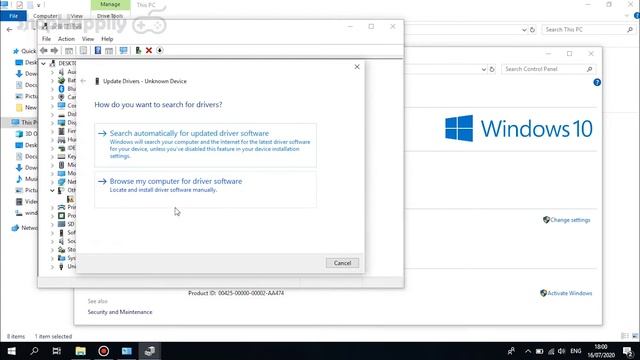Collapse the Other devices category
The image size is (640, 360).
click(52, 190)
